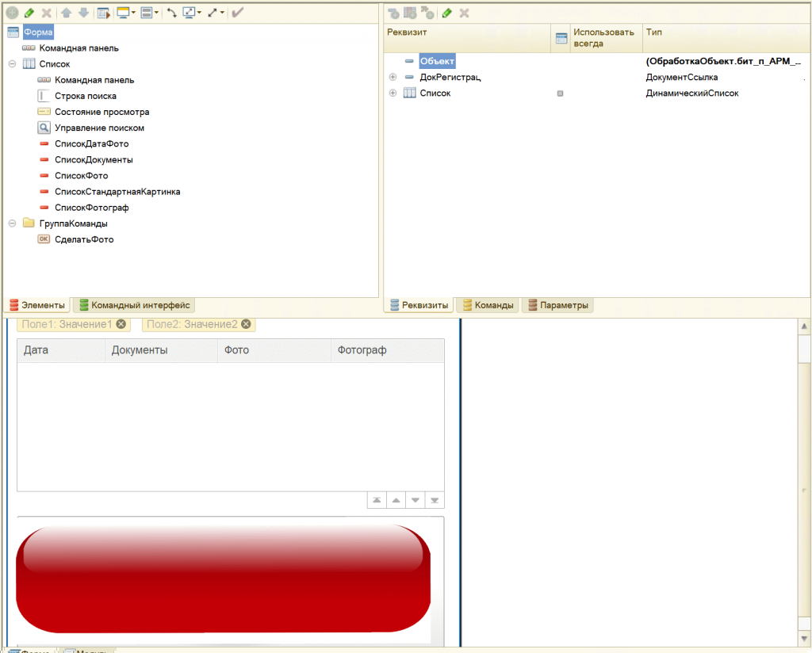
Task: Click the preview pane scrollbar up arrow
Action: 804,326
